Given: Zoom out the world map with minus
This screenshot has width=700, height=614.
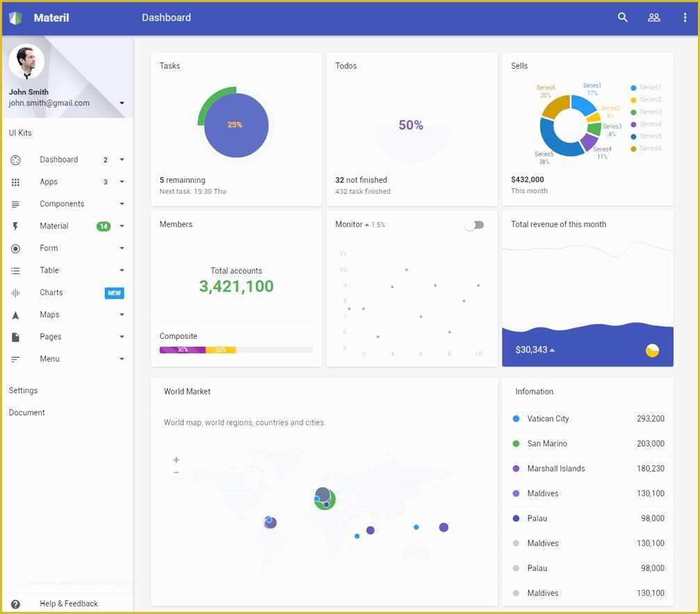Looking at the screenshot, I should tap(177, 472).
